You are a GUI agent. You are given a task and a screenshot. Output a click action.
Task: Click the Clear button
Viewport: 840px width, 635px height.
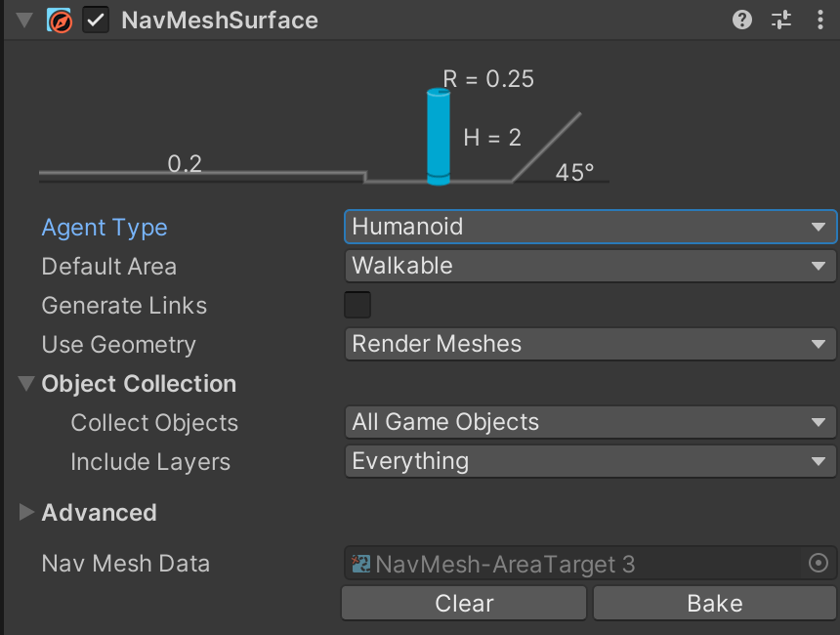point(464,604)
